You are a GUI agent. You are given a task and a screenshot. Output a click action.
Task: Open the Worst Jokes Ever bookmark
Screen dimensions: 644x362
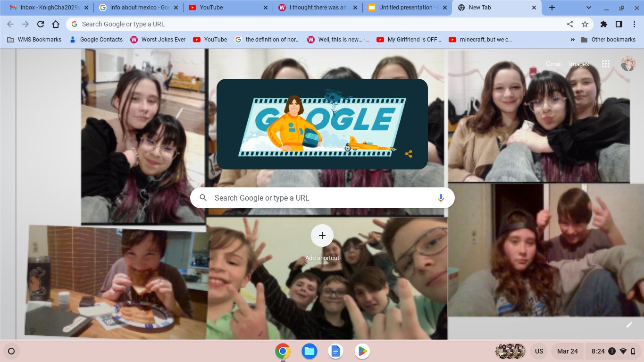(158, 40)
